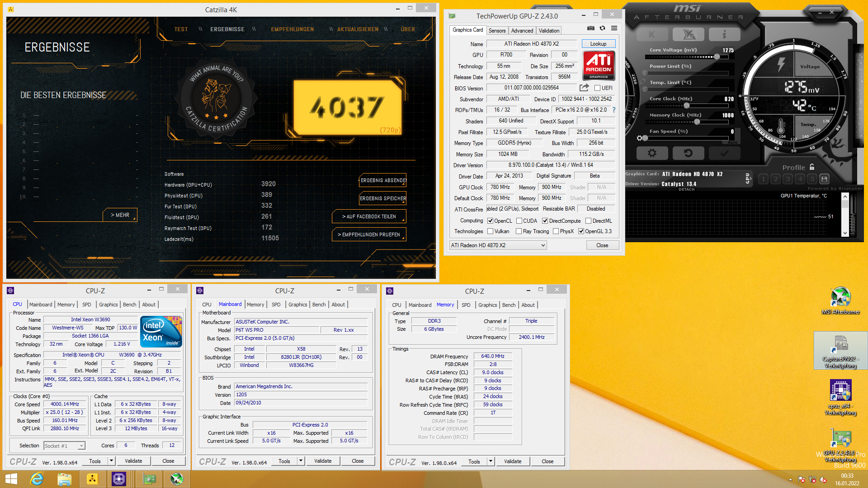Take GPU-Z screenshot with camera icon
This screenshot has height=488, width=868.
coord(590,28)
